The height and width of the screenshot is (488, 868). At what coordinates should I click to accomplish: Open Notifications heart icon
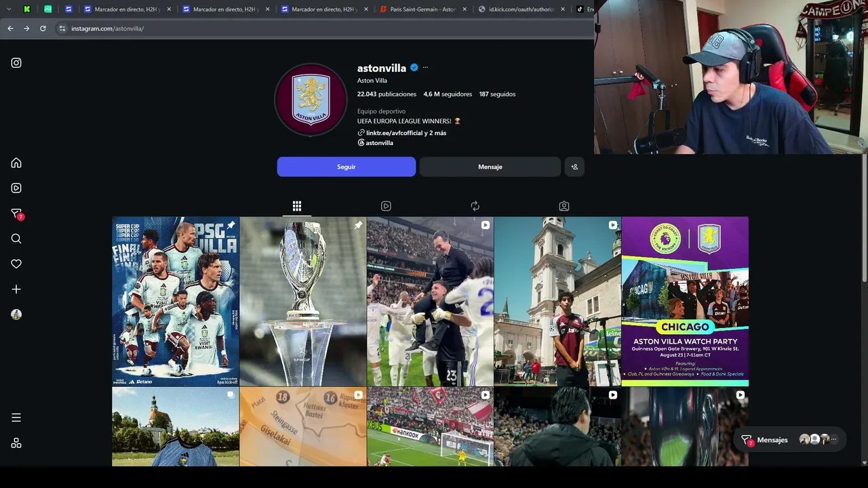[16, 264]
